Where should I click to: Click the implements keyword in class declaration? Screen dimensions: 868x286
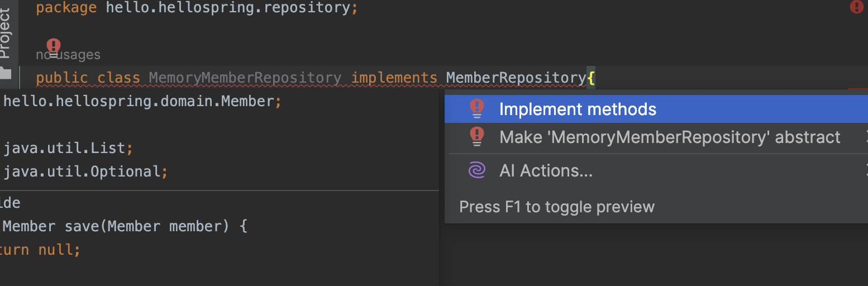[394, 78]
